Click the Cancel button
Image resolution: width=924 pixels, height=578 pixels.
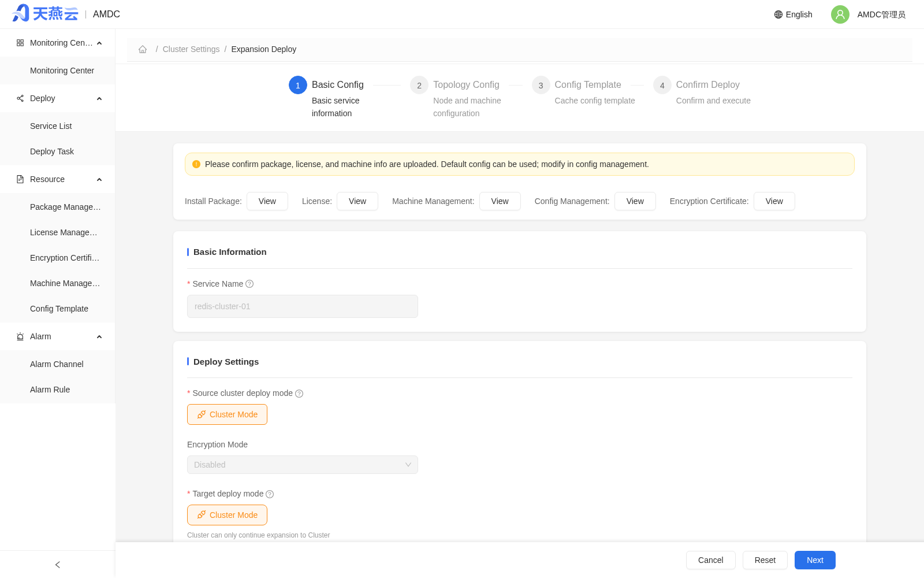click(710, 560)
